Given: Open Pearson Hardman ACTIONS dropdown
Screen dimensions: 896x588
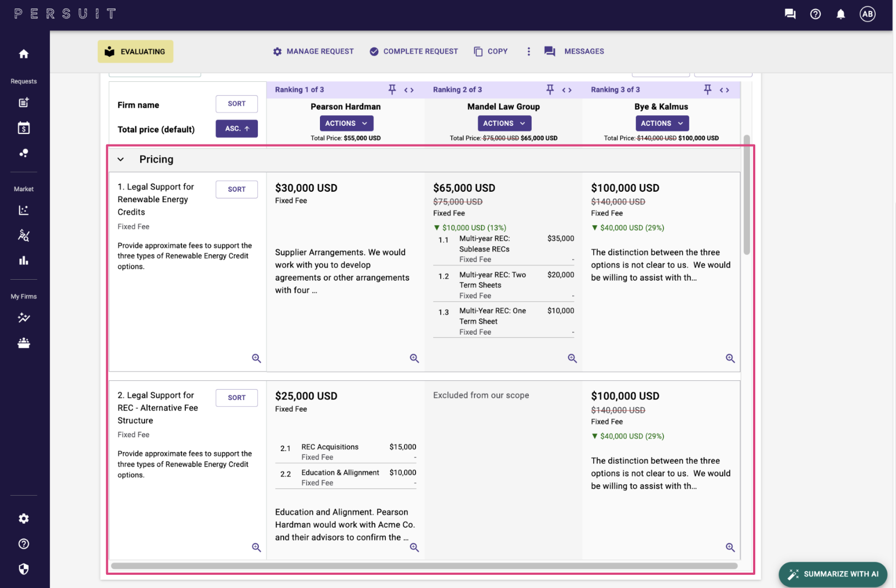Looking at the screenshot, I should tap(346, 124).
